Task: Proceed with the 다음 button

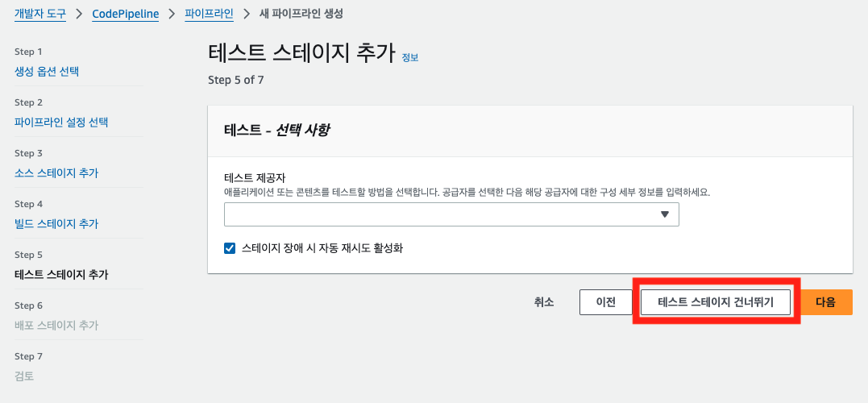Action: [x=825, y=302]
